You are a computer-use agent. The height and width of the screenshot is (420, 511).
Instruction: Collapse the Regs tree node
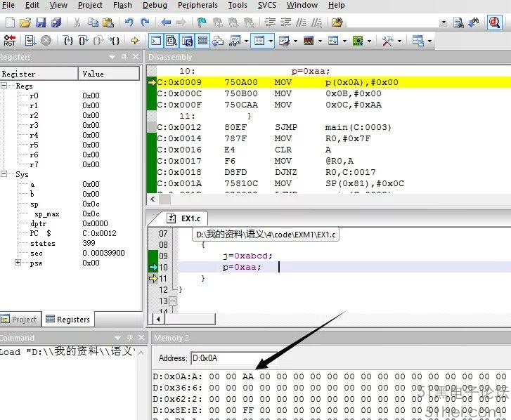(x=6, y=86)
